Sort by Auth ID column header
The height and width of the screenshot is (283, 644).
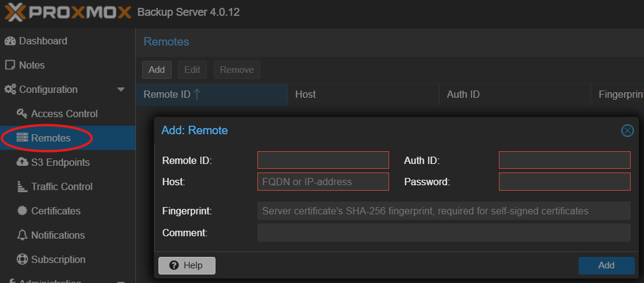click(515, 95)
